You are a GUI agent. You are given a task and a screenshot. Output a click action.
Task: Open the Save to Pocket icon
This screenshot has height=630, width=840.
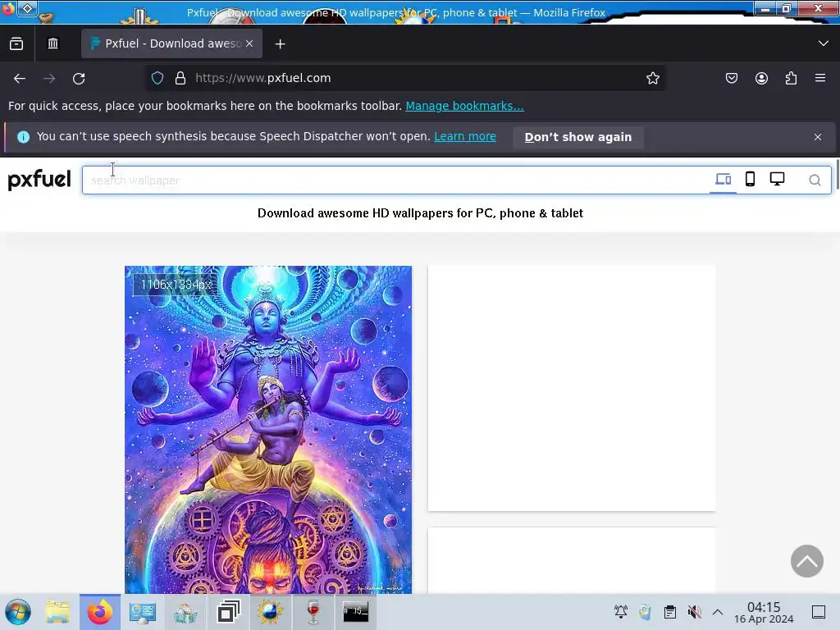[x=731, y=78]
